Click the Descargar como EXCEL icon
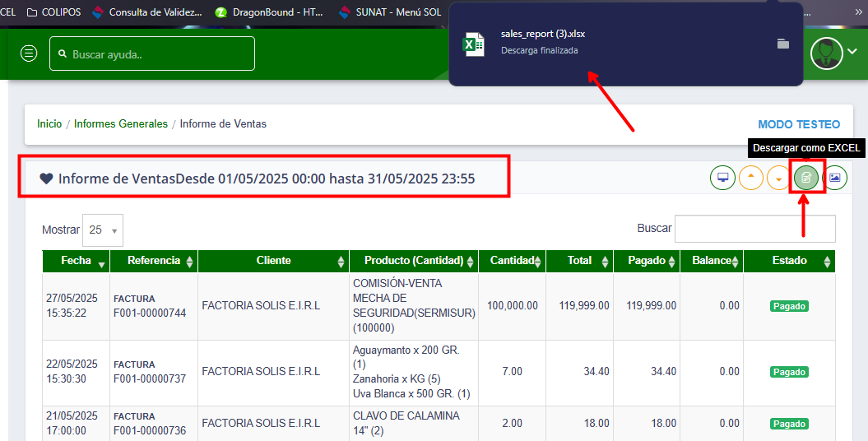 coord(806,178)
